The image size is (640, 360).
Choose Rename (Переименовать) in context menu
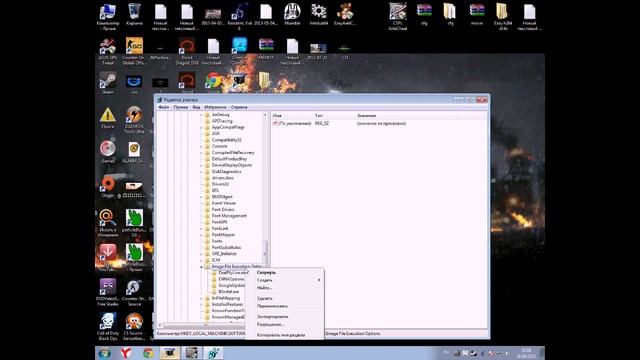click(x=284, y=306)
